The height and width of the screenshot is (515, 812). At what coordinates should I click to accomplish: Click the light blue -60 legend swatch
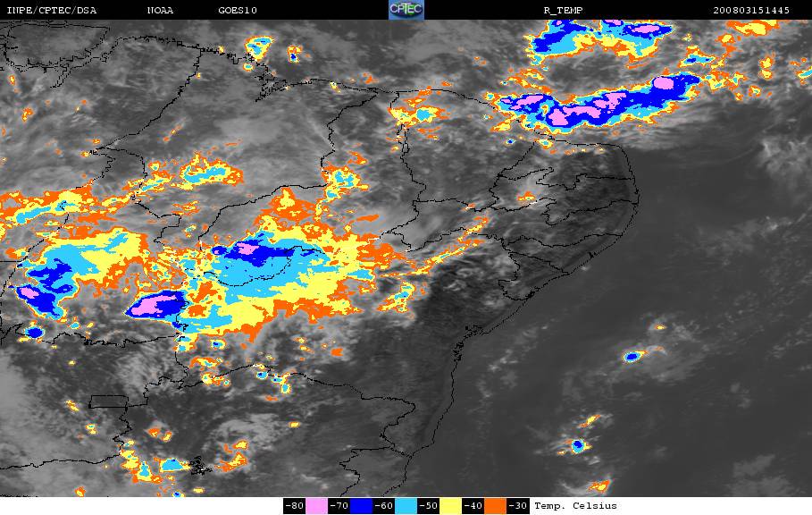[406, 506]
